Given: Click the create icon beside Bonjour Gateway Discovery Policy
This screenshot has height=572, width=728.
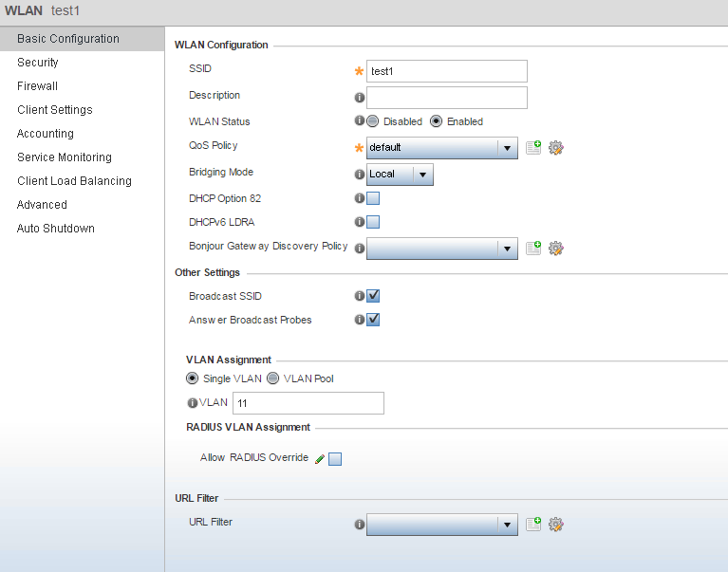Looking at the screenshot, I should pyautogui.click(x=533, y=249).
